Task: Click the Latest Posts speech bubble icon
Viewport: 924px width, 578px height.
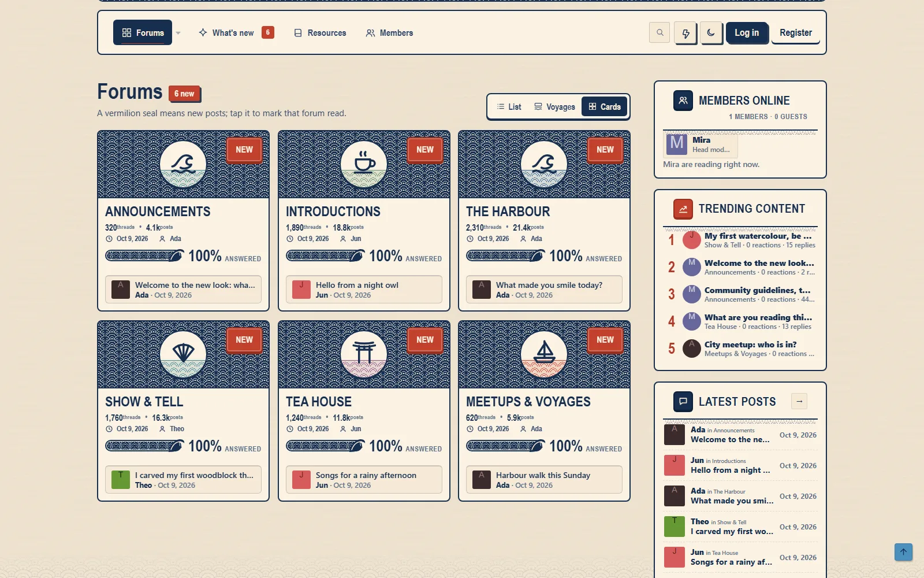Action: pos(683,401)
